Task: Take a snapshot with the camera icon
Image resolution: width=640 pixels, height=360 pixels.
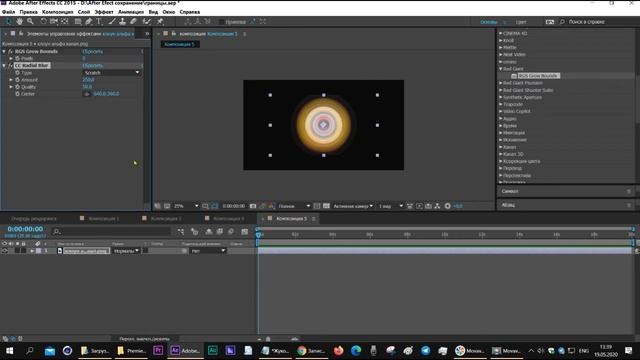Action: pos(253,206)
